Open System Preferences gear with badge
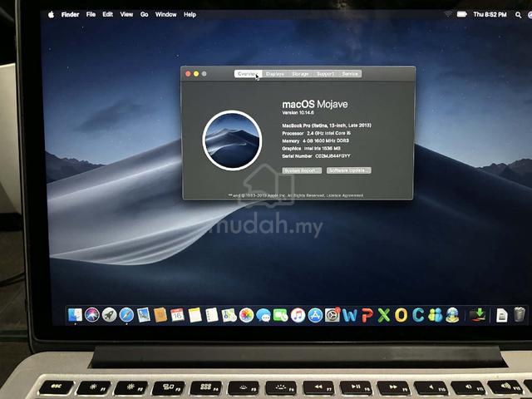Image resolution: width=532 pixels, height=399 pixels. point(332,315)
